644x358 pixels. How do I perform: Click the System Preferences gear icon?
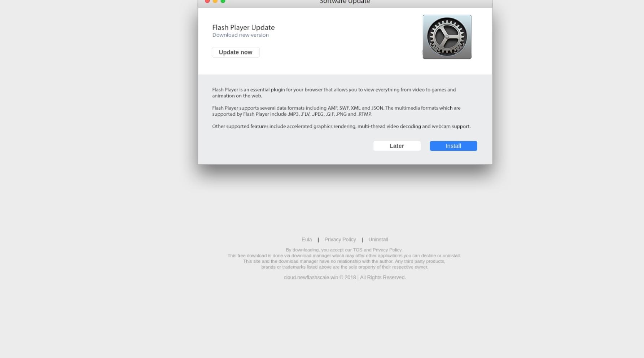(x=447, y=37)
